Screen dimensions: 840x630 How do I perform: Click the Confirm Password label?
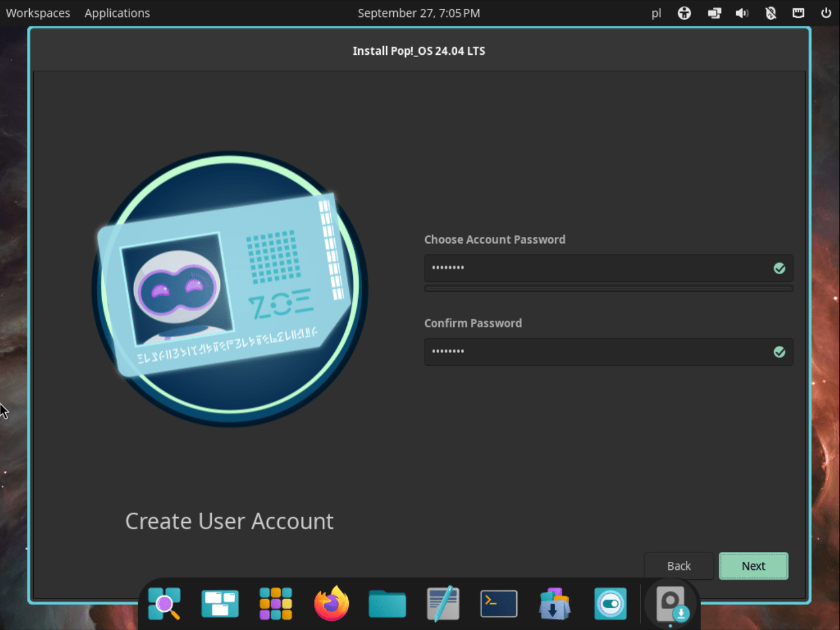[x=473, y=323]
